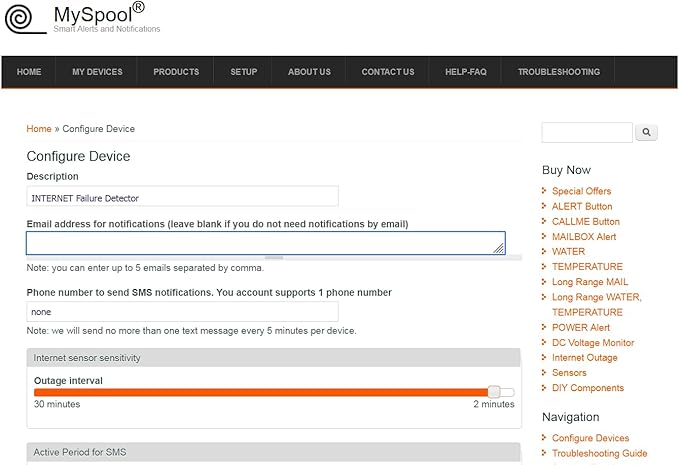This screenshot has height=465, width=679.
Task: Open CONTACT US page
Action: pyautogui.click(x=388, y=72)
